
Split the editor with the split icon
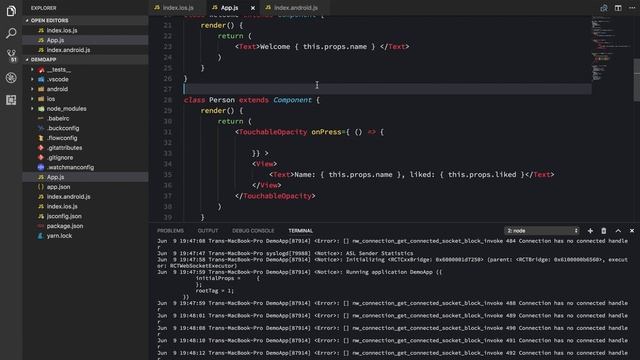(x=618, y=8)
